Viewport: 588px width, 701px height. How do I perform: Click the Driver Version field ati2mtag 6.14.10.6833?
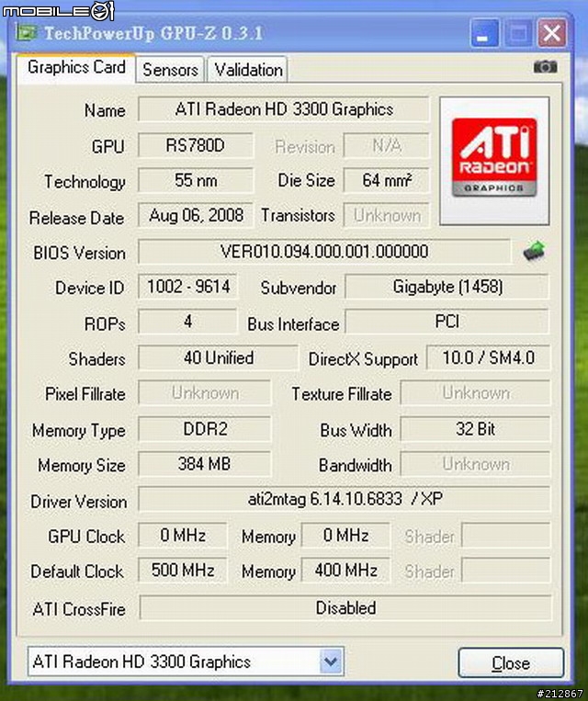[x=345, y=499]
